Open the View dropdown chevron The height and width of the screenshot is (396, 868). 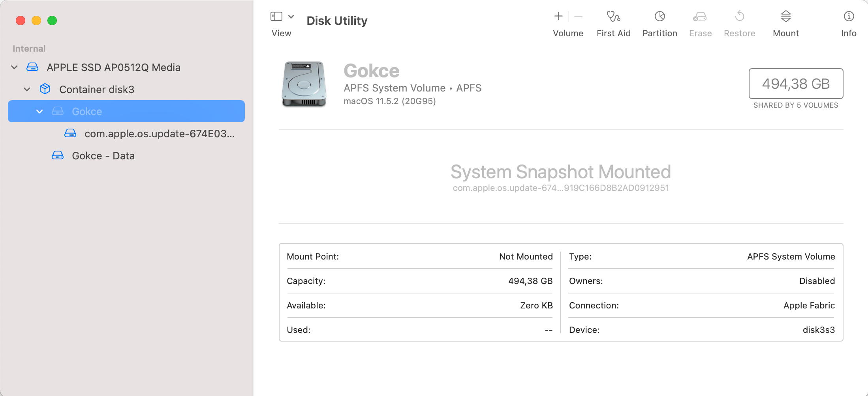[291, 17]
